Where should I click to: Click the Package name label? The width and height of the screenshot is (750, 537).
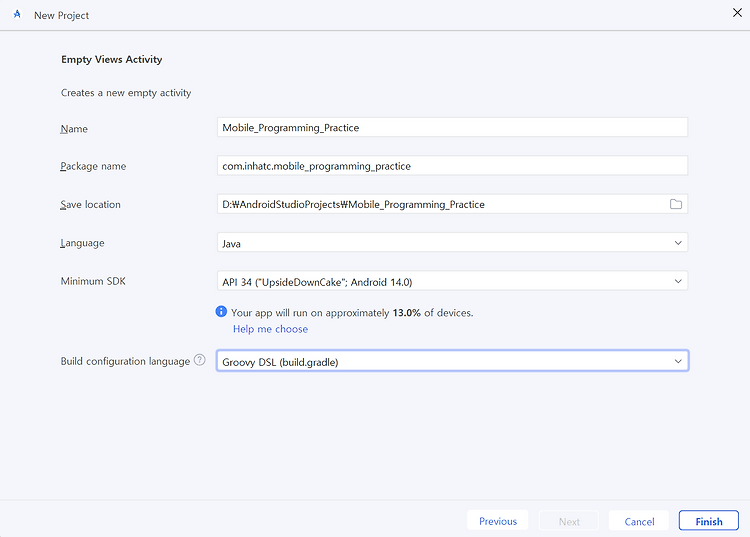[93, 166]
